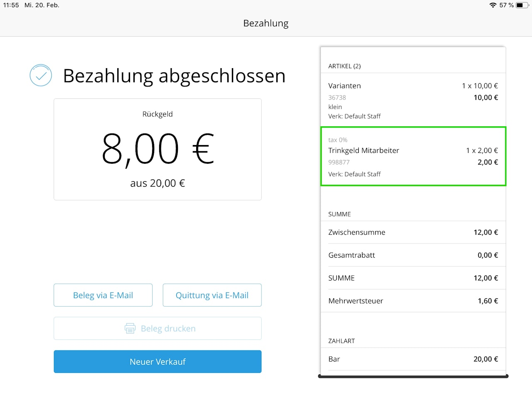The image size is (532, 399).
Task: Click the ZAHLART section header
Action: (342, 341)
